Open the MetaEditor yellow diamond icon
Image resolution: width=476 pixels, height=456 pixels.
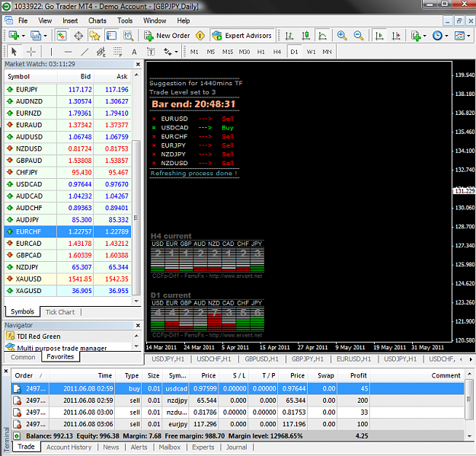click(x=200, y=36)
